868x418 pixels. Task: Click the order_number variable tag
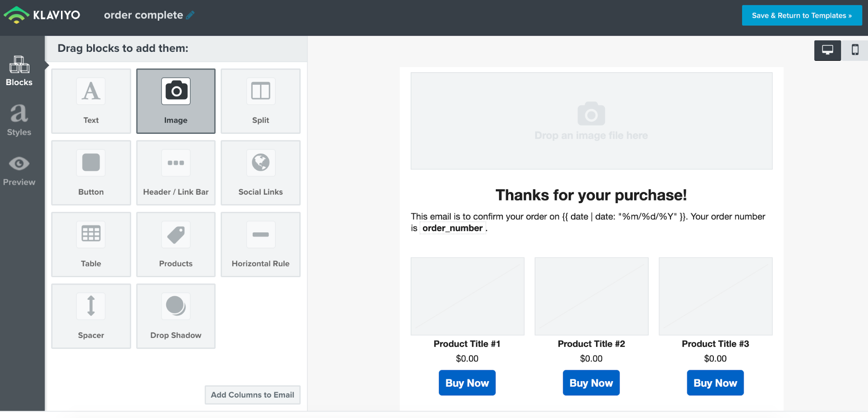[452, 228]
